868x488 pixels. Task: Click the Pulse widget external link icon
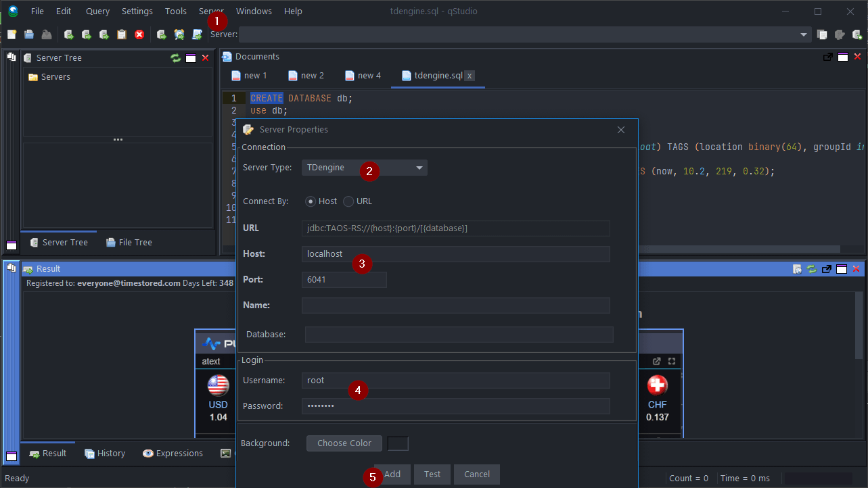656,362
